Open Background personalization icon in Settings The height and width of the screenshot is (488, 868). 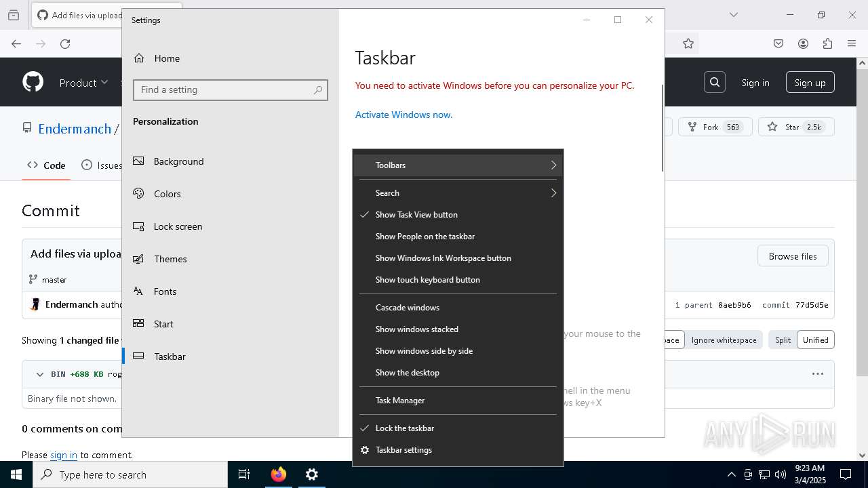(138, 161)
